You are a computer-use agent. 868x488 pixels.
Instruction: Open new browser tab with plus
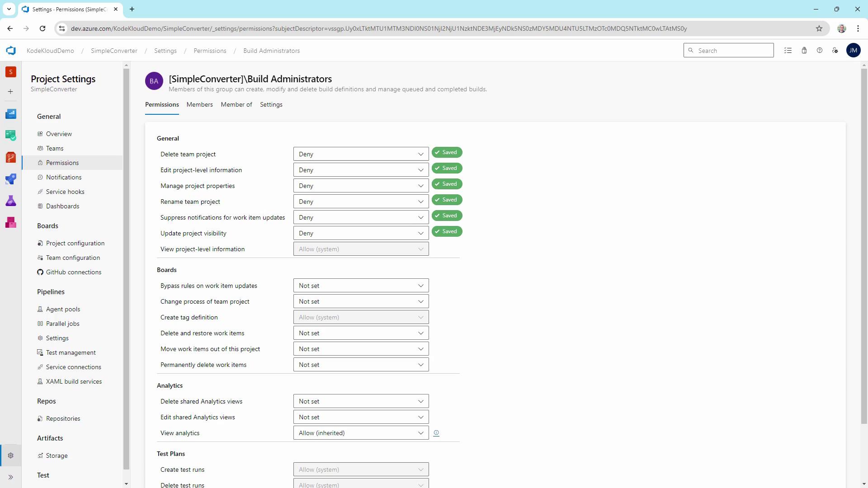click(x=132, y=9)
